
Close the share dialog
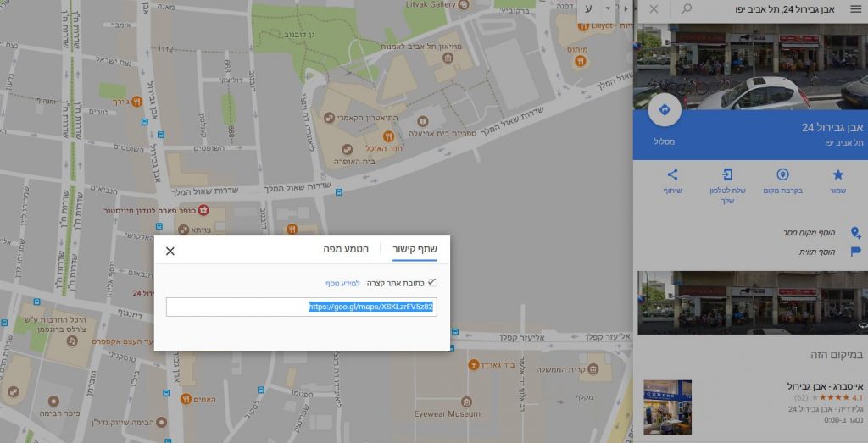tap(170, 251)
